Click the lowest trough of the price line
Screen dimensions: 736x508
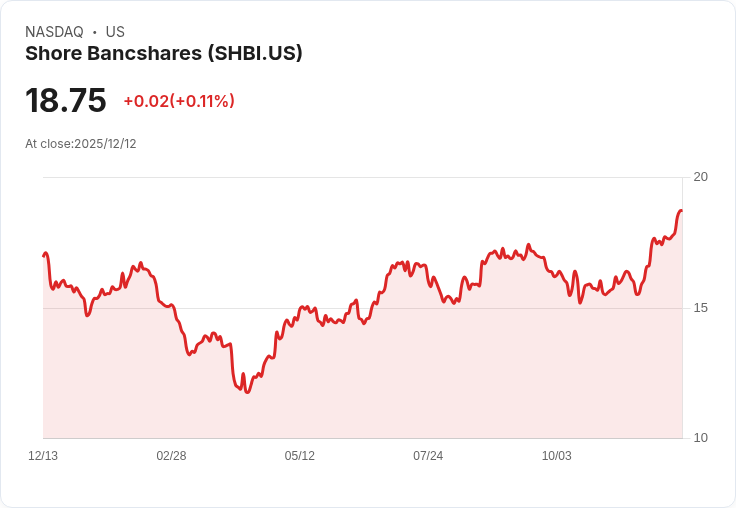pos(247,392)
